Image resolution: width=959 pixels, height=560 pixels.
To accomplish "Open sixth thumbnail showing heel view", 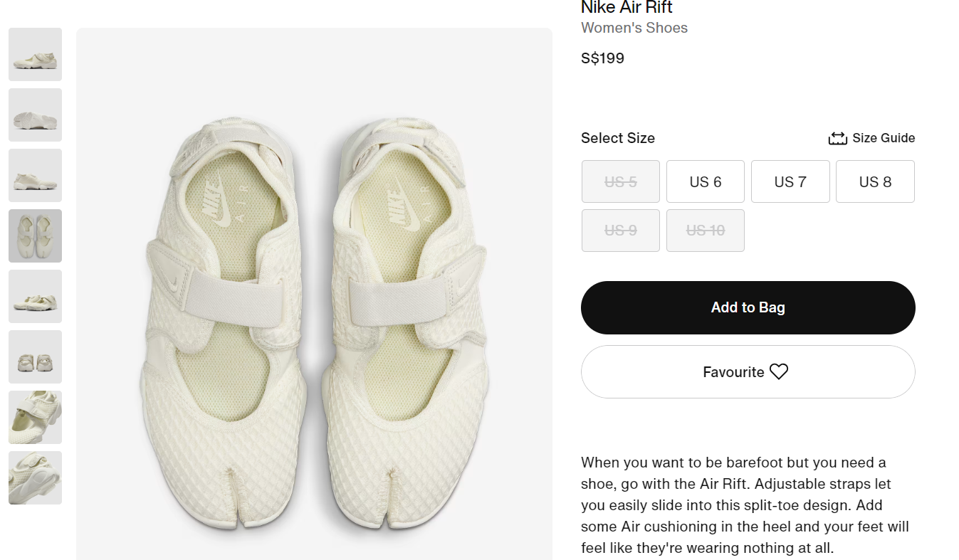I will click(35, 356).
